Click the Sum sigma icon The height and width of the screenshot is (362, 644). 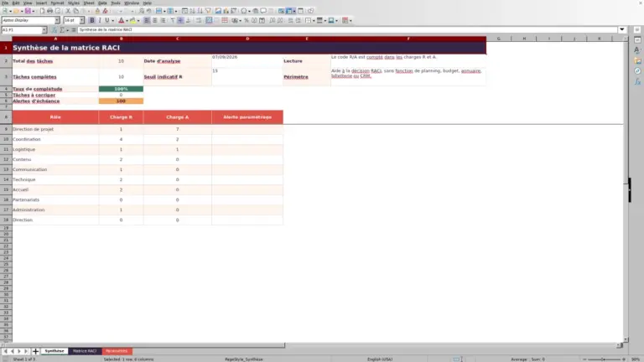pyautogui.click(x=62, y=30)
